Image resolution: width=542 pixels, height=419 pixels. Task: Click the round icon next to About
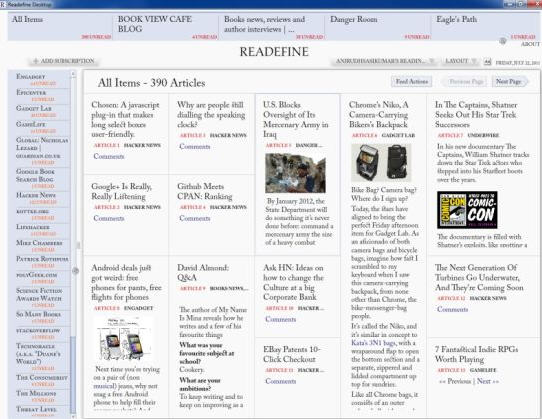(x=503, y=41)
